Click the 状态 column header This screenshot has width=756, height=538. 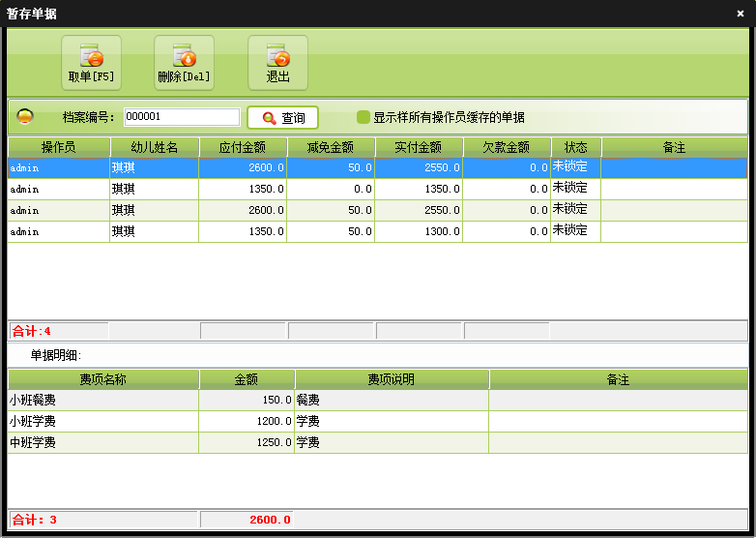tap(576, 147)
